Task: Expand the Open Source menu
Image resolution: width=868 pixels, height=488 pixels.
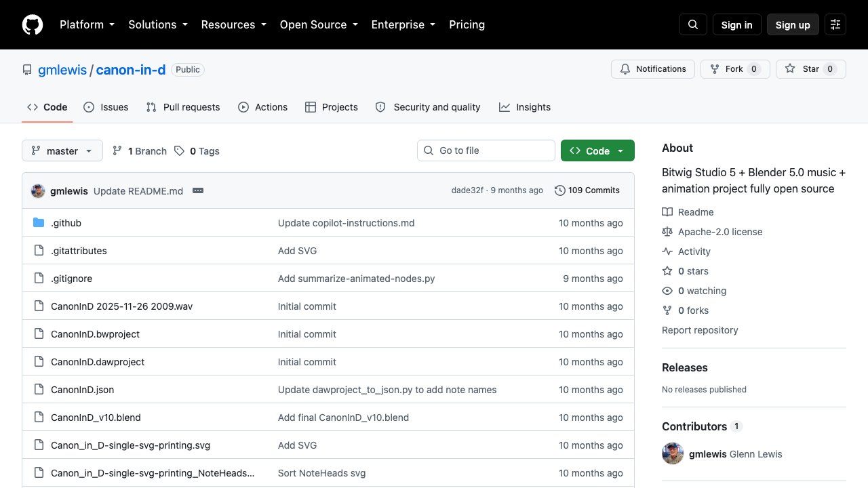Action: [x=318, y=24]
